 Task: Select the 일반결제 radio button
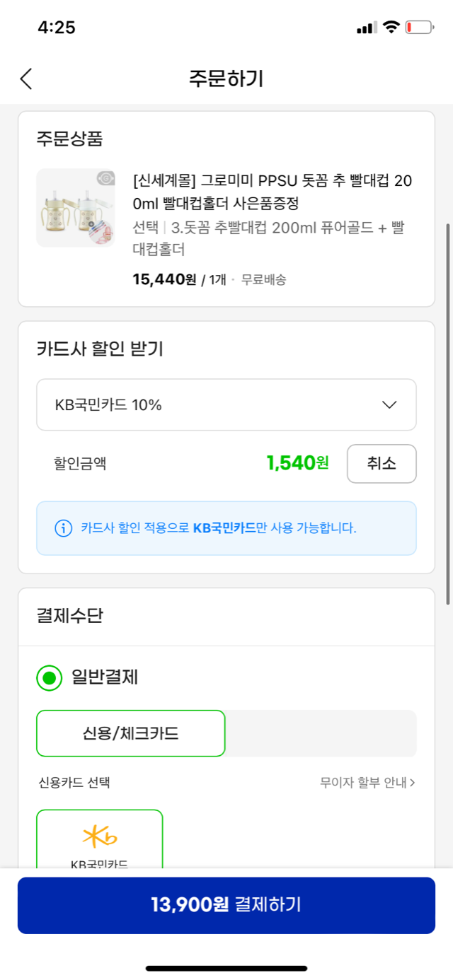(x=50, y=678)
